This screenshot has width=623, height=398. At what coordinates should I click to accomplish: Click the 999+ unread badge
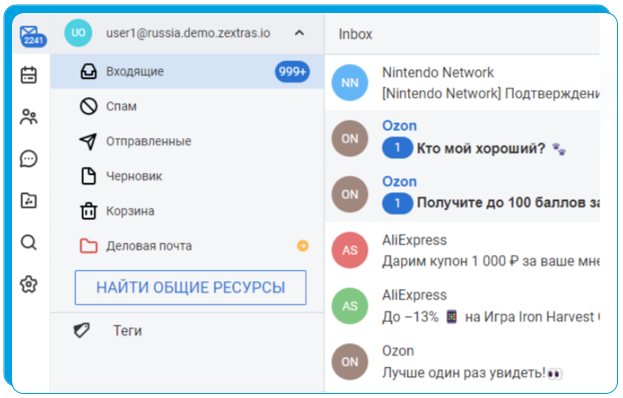coord(292,71)
